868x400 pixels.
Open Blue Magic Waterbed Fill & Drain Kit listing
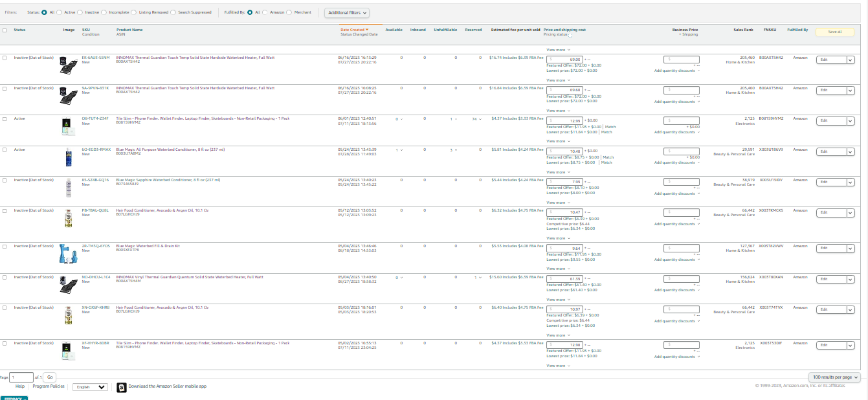(148, 246)
